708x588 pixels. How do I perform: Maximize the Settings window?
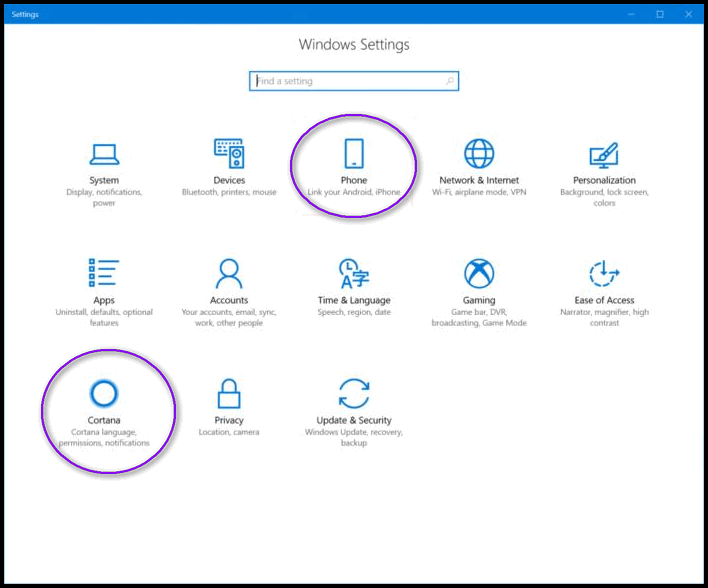660,14
